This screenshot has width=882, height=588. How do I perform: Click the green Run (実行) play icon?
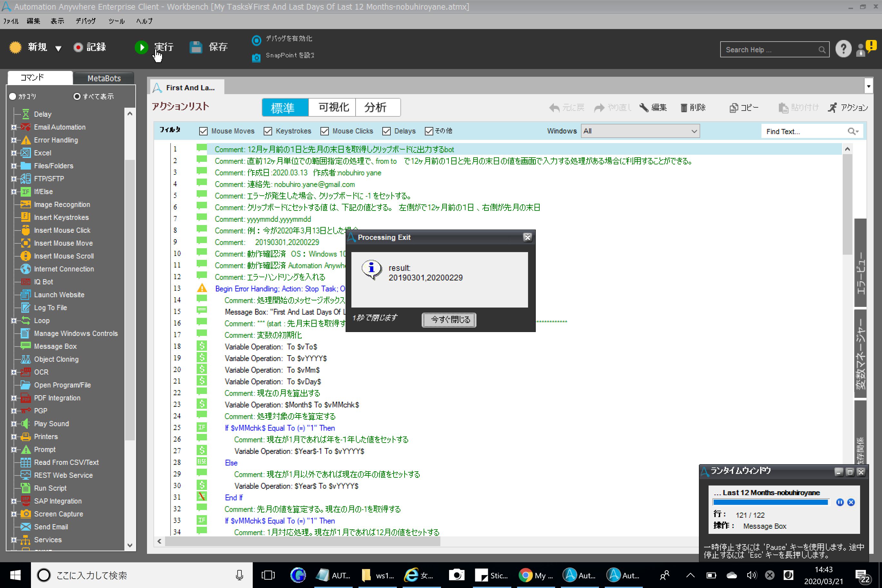click(x=142, y=47)
